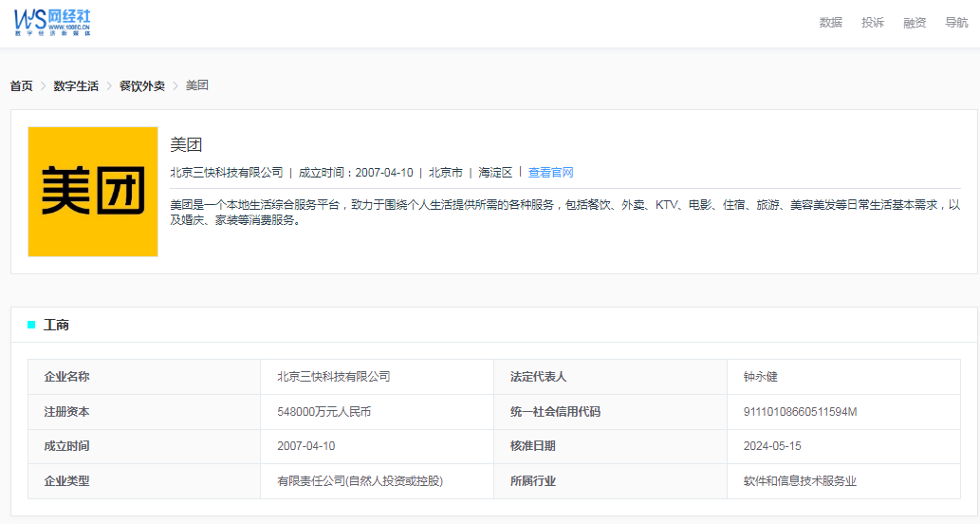Screen dimensions: 980x524
Task: Click the approval date 2024-05-15
Action: click(772, 446)
